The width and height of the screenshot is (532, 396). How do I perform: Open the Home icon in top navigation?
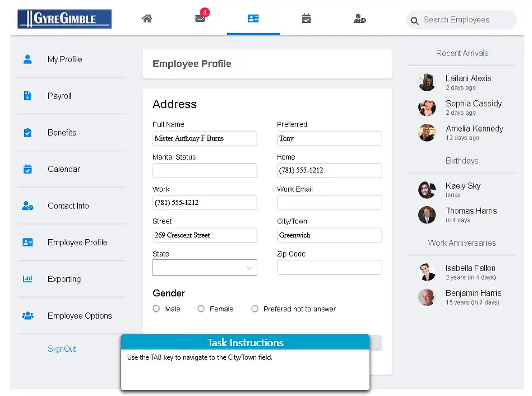coord(147,19)
